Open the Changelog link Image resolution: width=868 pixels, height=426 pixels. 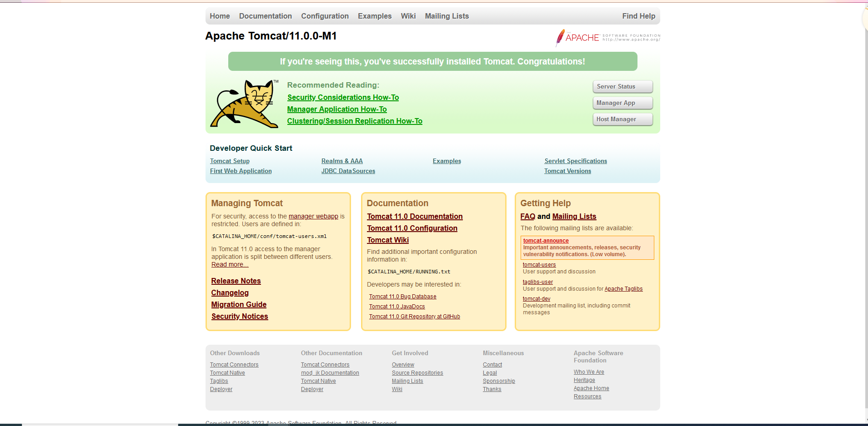click(x=230, y=292)
